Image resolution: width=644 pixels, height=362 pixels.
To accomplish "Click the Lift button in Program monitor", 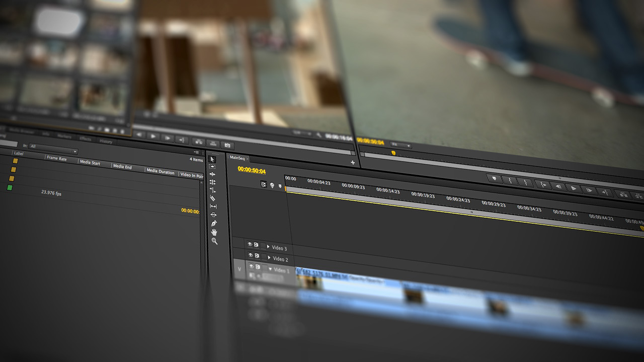I will click(623, 194).
